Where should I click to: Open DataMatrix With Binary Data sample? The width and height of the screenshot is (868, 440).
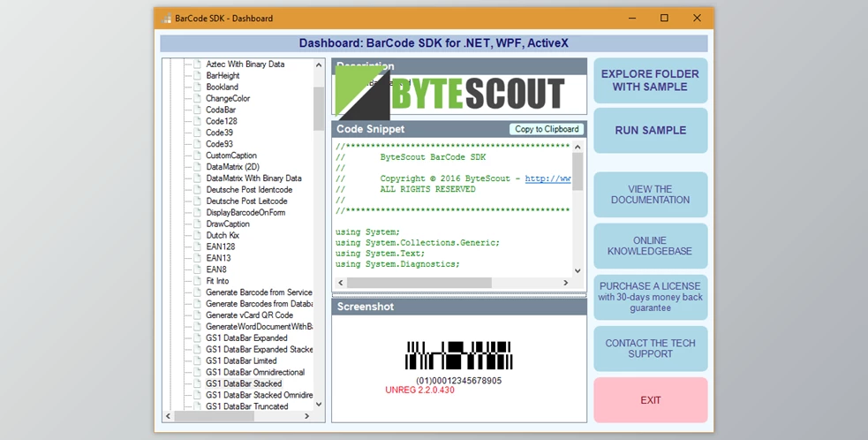click(253, 178)
